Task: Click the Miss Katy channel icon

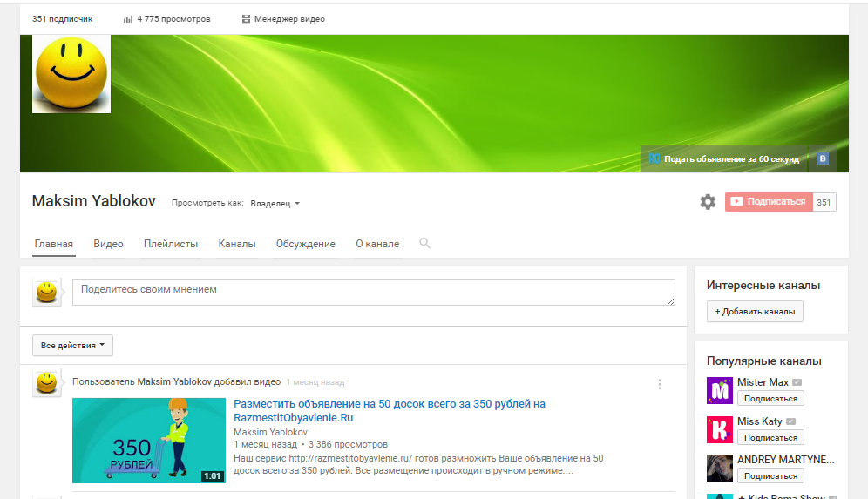Action: [719, 429]
